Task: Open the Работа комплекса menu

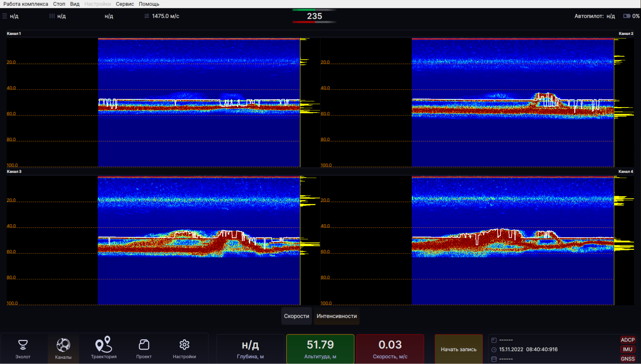Action: (25, 4)
